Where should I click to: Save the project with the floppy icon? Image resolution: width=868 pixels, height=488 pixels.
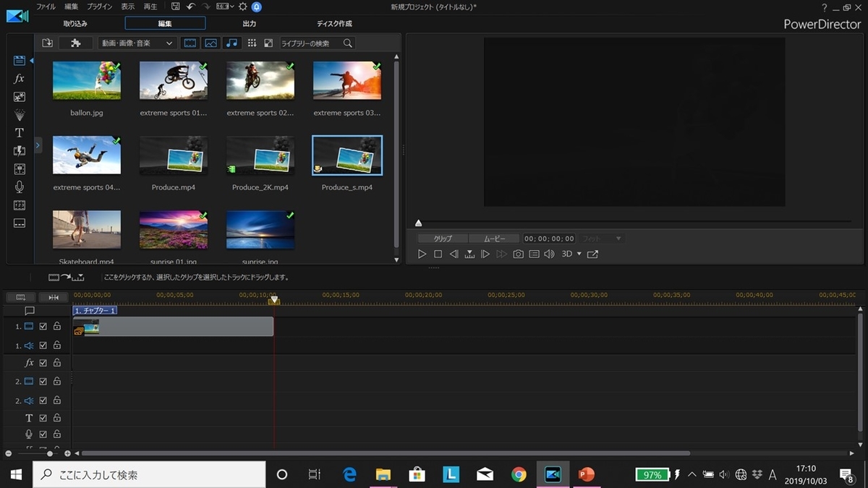coord(176,7)
